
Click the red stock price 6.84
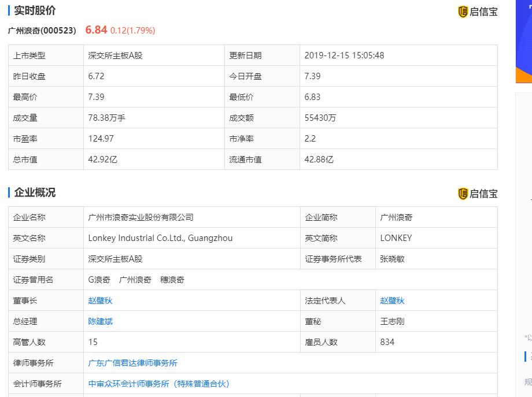pos(96,30)
